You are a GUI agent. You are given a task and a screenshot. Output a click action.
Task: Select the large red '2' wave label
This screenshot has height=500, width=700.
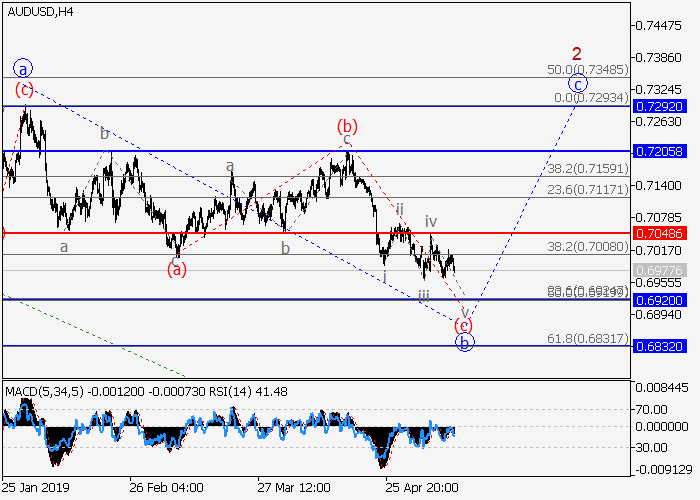click(577, 54)
